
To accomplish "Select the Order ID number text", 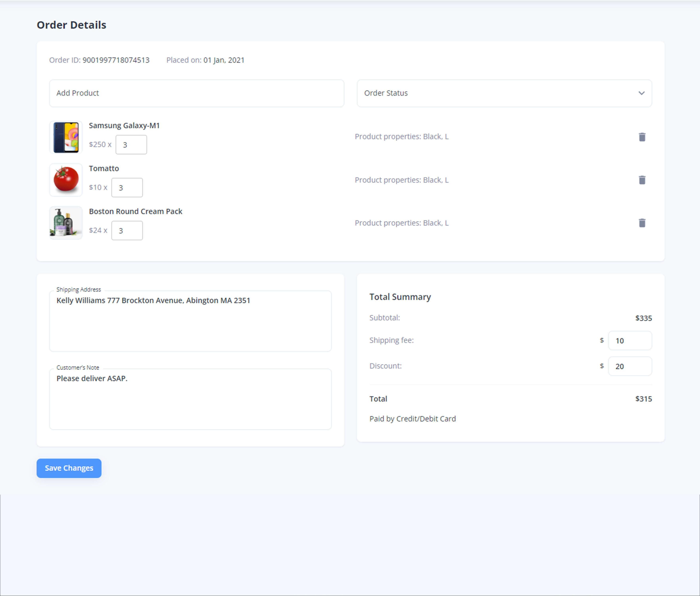I will point(116,60).
